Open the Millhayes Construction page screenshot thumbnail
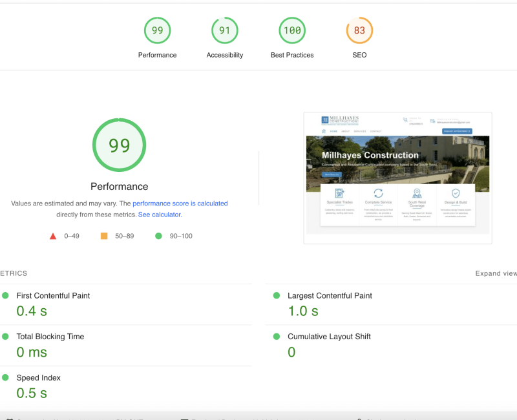517x420 pixels. (397, 178)
